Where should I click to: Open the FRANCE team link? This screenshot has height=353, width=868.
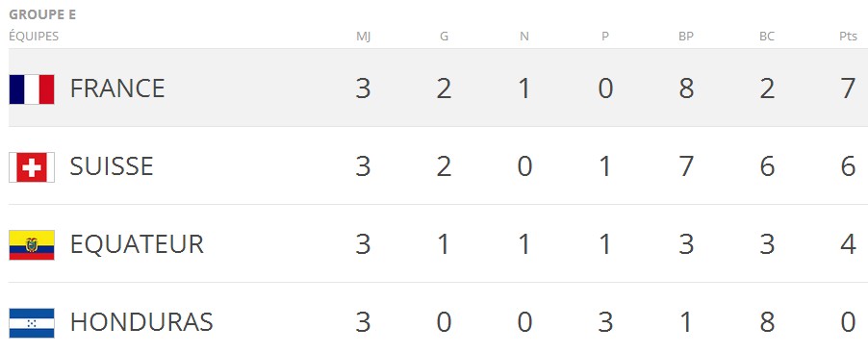[117, 88]
